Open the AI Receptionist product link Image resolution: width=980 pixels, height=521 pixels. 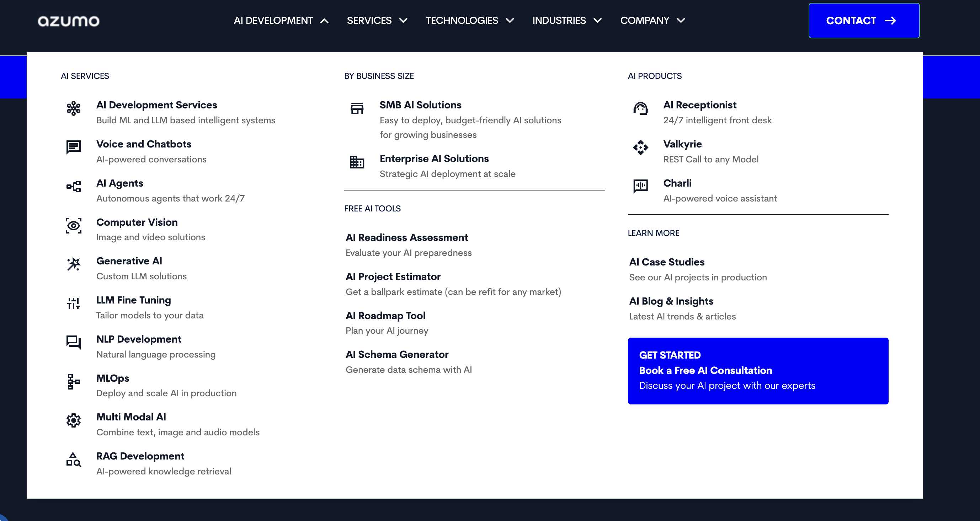(700, 105)
